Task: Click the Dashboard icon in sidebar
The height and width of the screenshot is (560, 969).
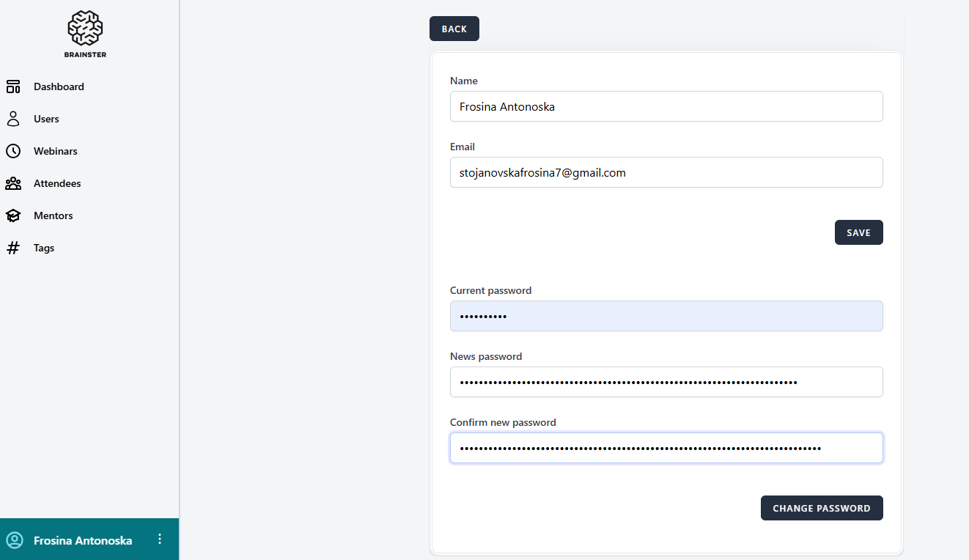Action: tap(13, 86)
